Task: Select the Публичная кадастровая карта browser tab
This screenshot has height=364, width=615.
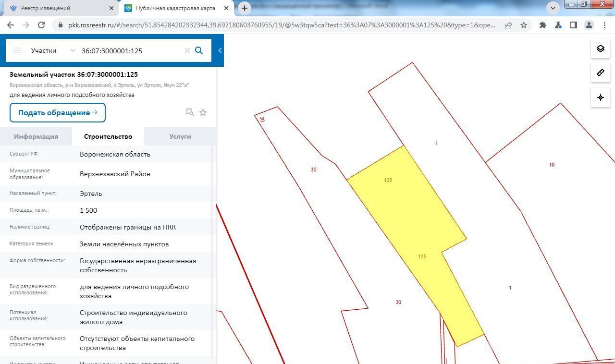Action: point(175,8)
